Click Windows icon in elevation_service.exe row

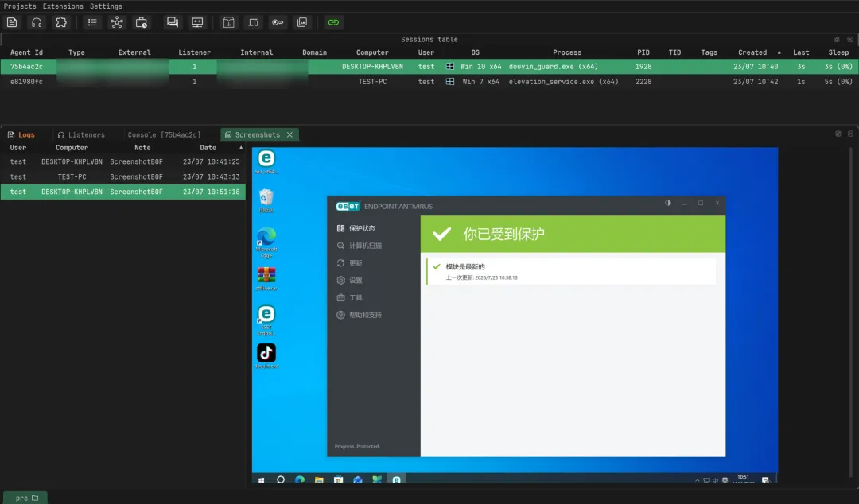[x=449, y=82]
